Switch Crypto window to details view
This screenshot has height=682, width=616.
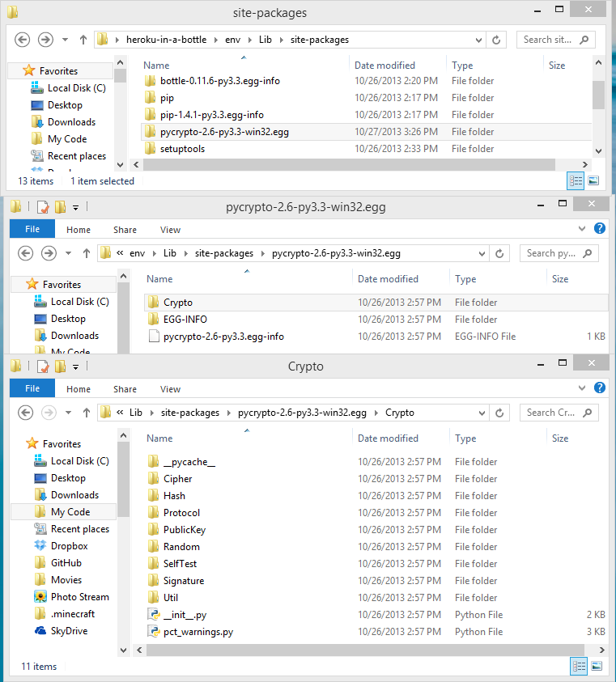579,666
